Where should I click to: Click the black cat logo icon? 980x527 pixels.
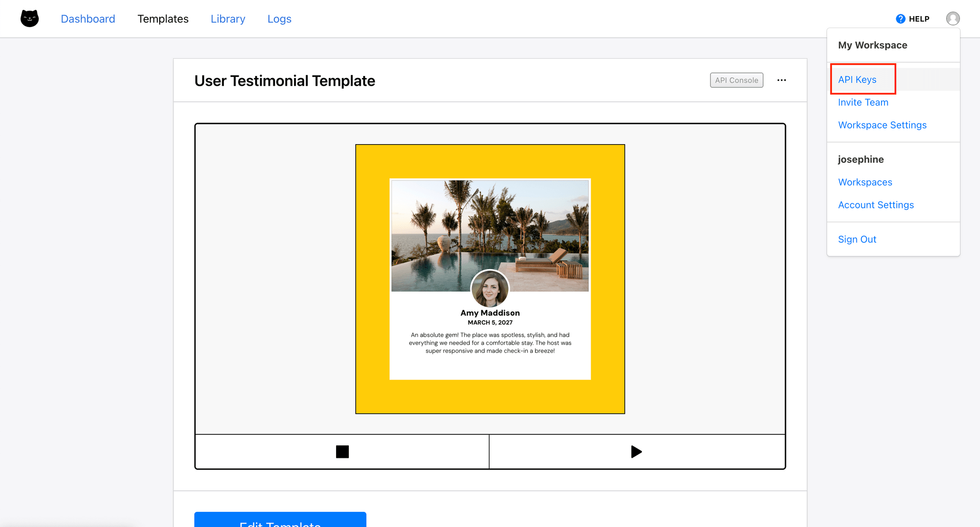click(x=29, y=19)
